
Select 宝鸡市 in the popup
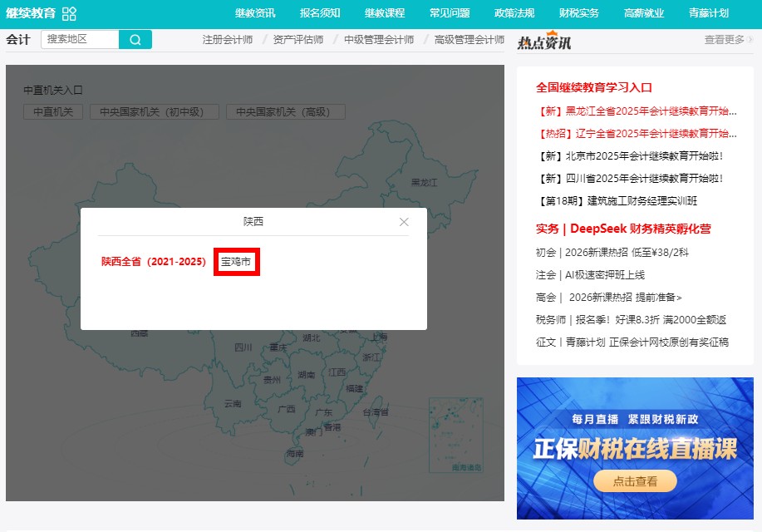(236, 262)
